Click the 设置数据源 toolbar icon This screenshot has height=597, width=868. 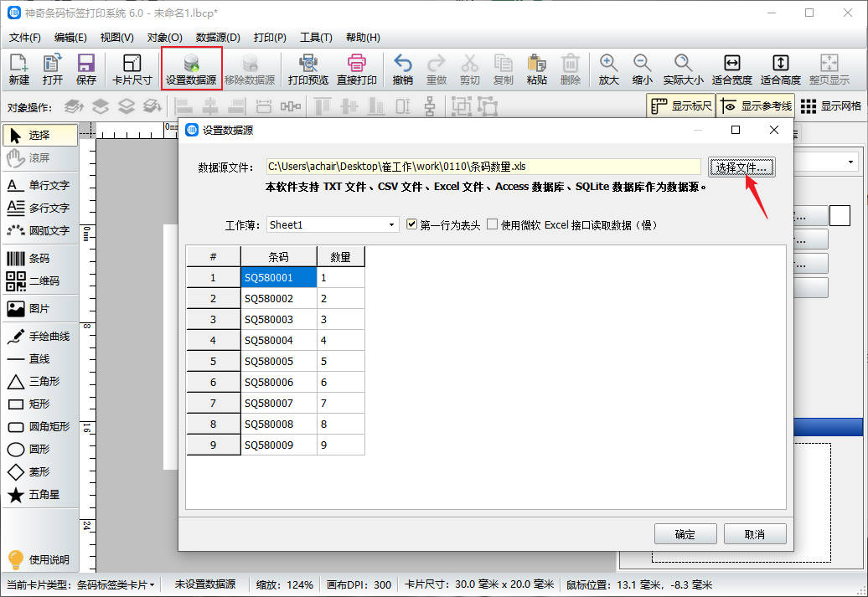point(191,69)
